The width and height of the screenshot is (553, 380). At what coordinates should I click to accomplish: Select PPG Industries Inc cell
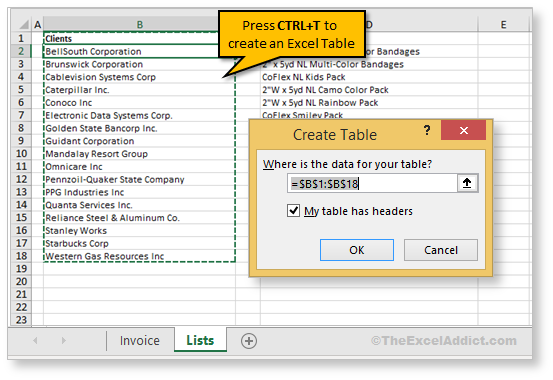139,192
